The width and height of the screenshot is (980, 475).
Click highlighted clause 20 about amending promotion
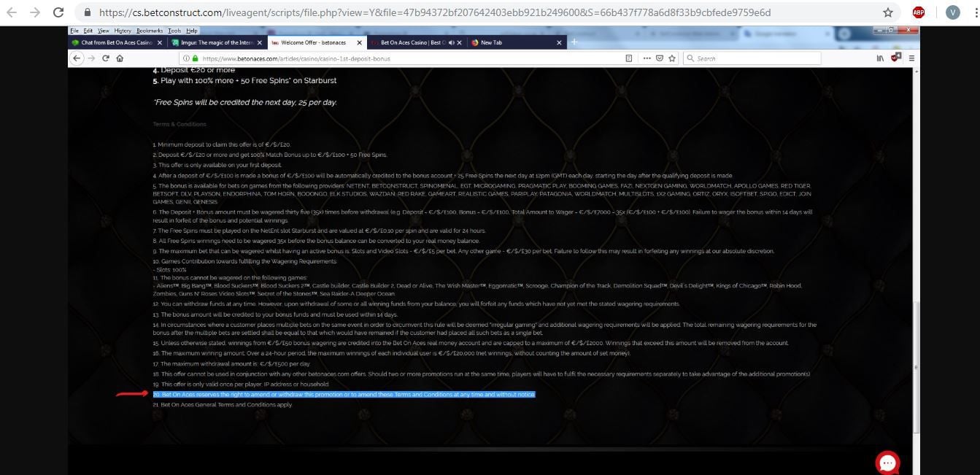click(x=344, y=394)
